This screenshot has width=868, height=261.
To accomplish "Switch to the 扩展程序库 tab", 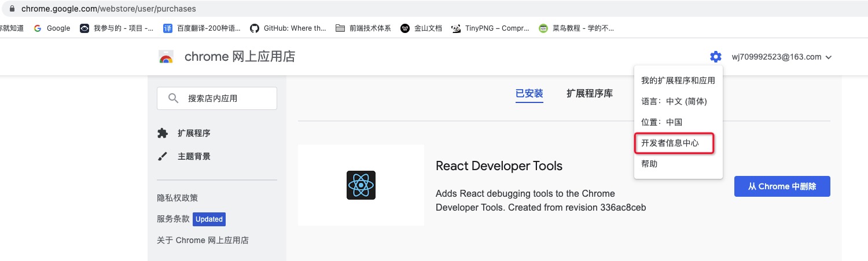I will tap(589, 93).
